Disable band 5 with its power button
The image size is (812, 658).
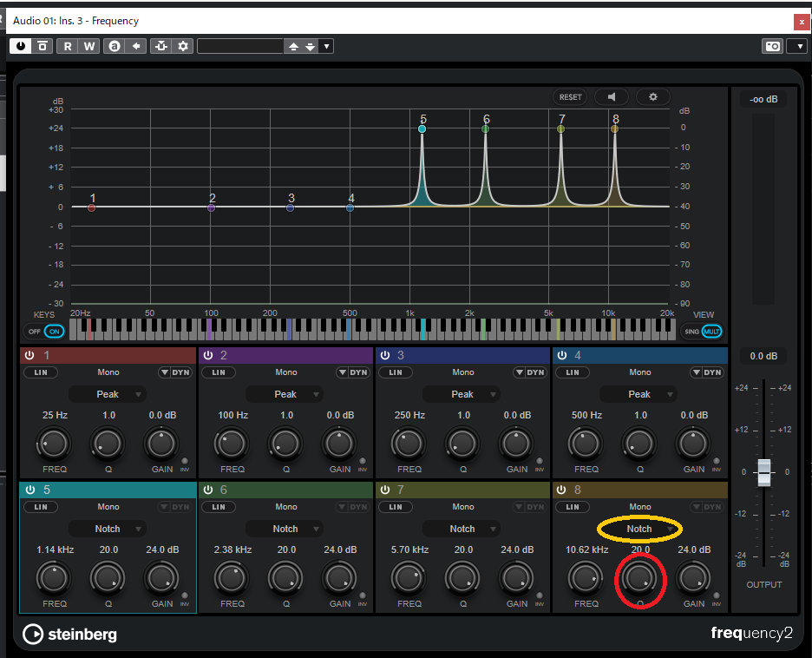coord(30,490)
